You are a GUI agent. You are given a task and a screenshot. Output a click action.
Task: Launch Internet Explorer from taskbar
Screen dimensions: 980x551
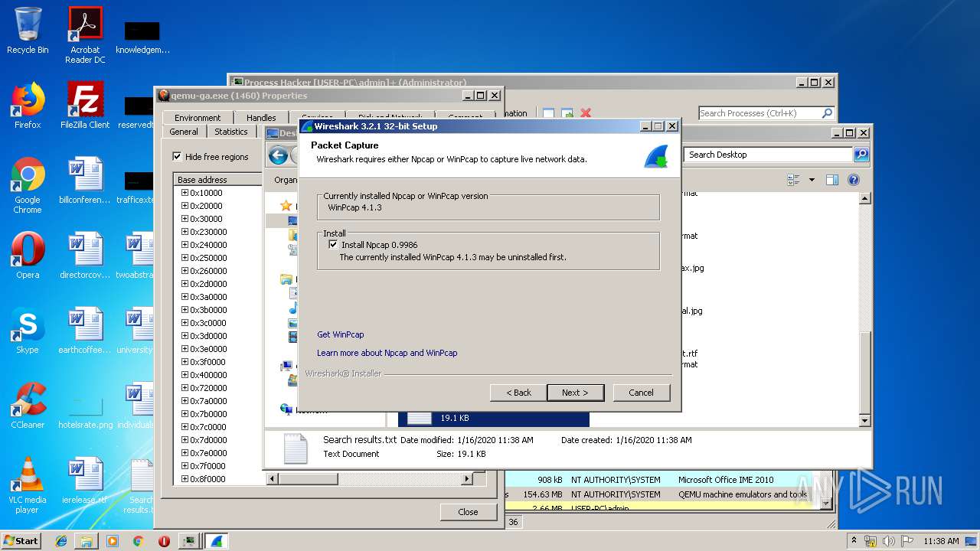click(x=61, y=541)
